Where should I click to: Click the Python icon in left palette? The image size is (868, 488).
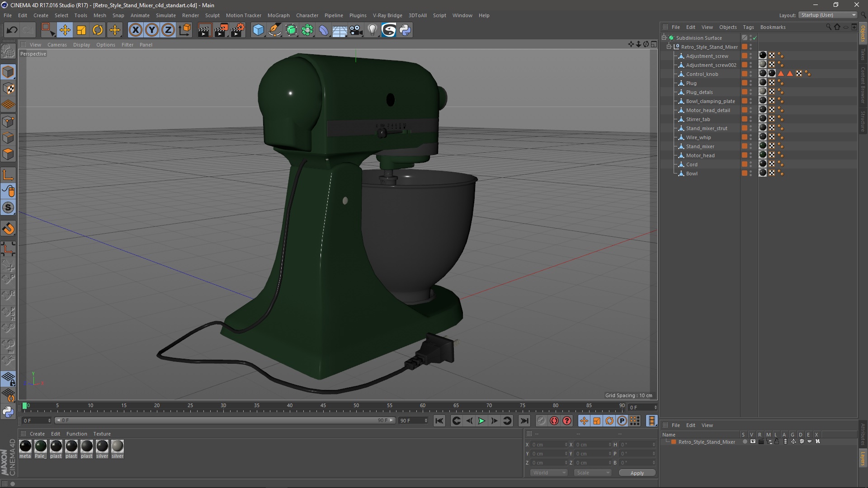pos(8,412)
